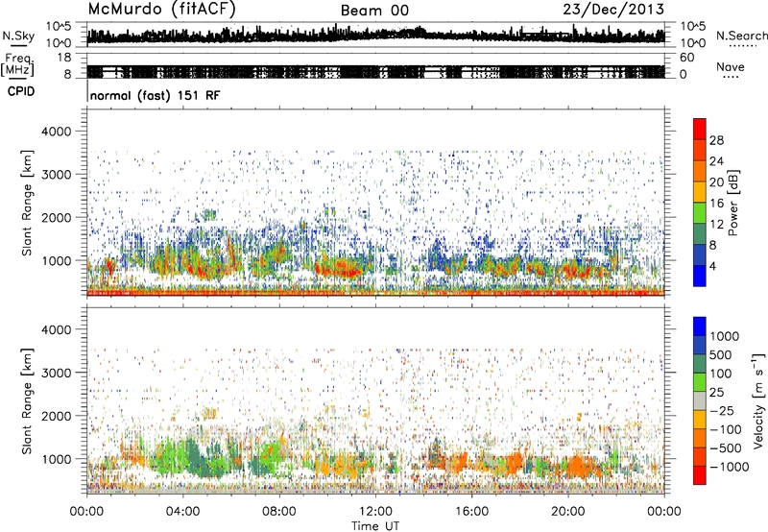Click the Velocity [m s-1] colorbar title
The image size is (768, 532).
758,400
